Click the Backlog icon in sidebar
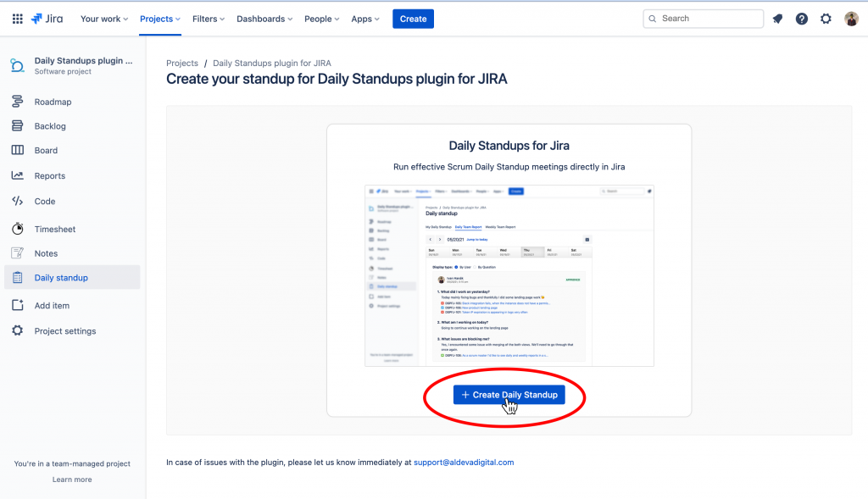Viewport: 868px width, 499px height. (18, 125)
